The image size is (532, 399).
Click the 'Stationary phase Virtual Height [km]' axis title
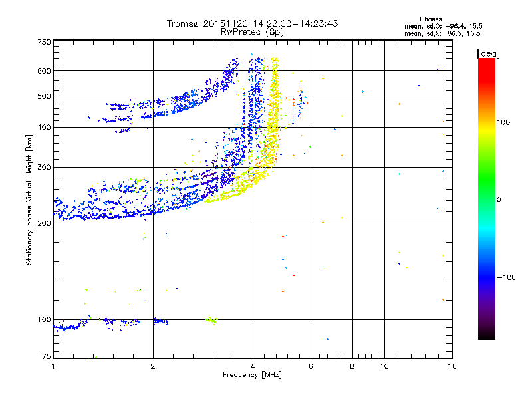click(x=29, y=199)
